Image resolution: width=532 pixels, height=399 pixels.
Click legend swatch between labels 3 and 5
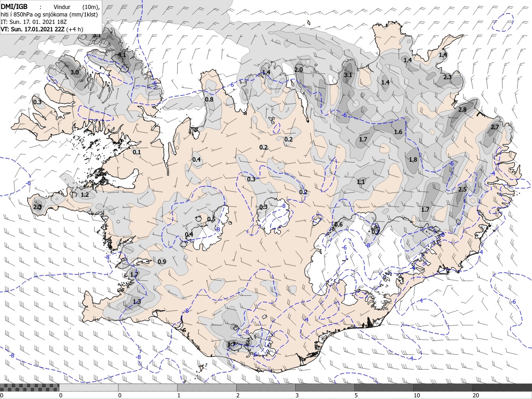coord(325,387)
